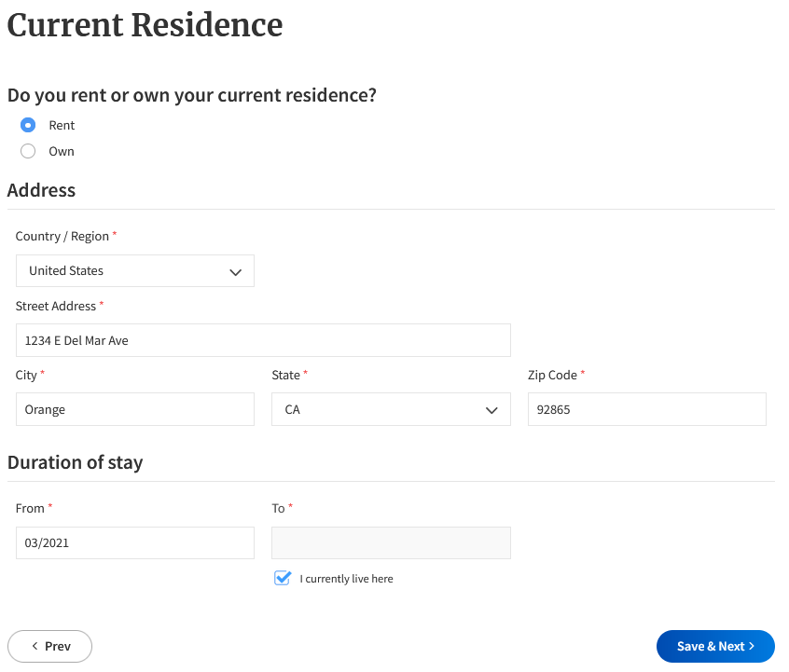Click the Save & Next button
Viewport: 789px width, 672px height.
(x=715, y=646)
